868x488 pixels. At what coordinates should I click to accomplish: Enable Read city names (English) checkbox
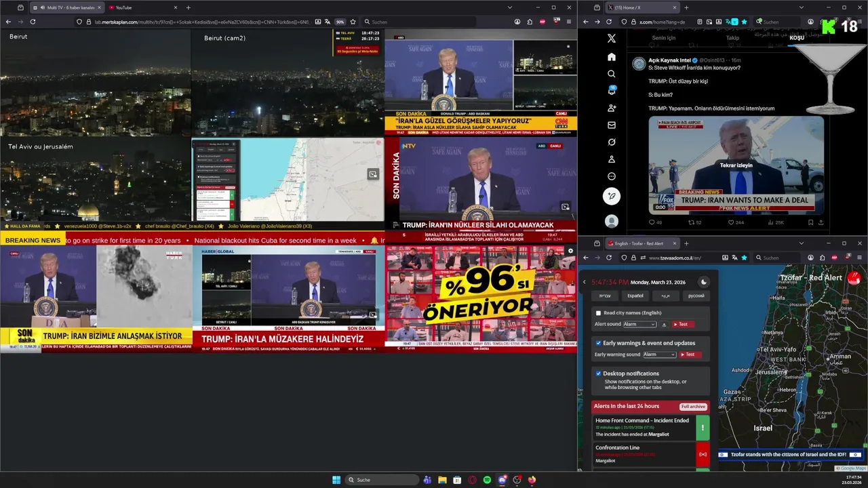coord(598,312)
